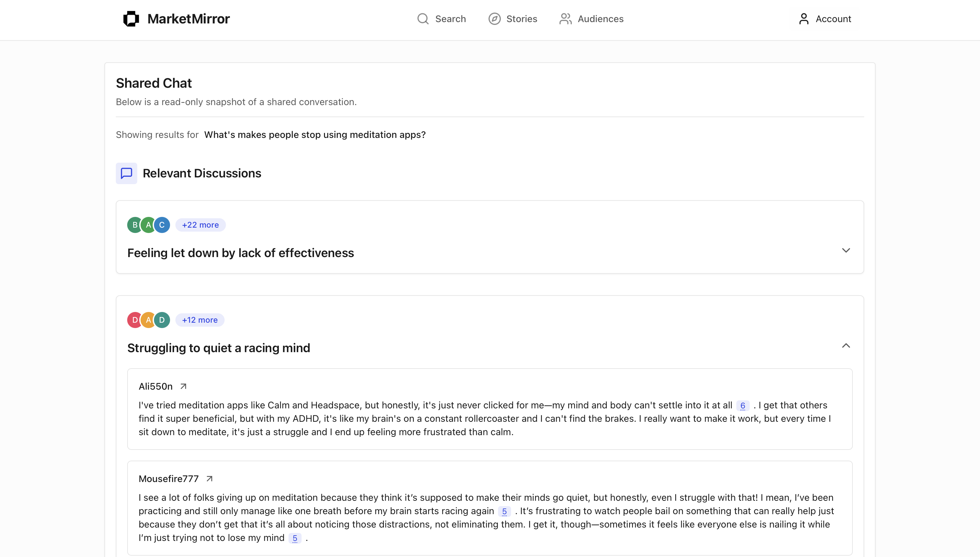Click the Audiences people icon
The image size is (980, 557).
(565, 19)
